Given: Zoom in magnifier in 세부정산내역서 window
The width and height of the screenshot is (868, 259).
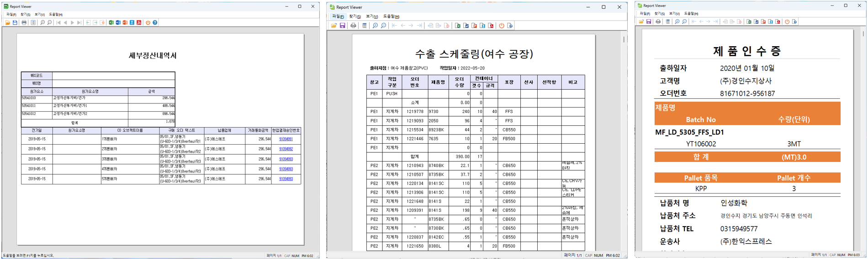Looking at the screenshot, I should pos(42,22).
